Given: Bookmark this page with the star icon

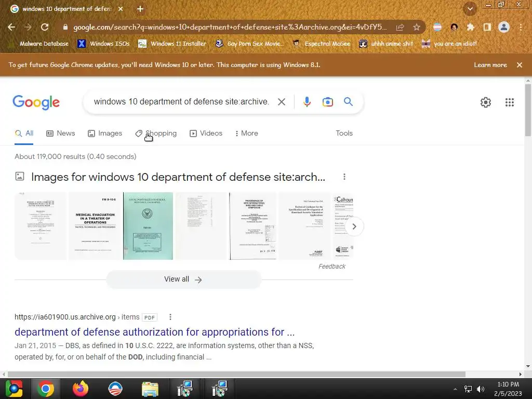Looking at the screenshot, I should 416,27.
